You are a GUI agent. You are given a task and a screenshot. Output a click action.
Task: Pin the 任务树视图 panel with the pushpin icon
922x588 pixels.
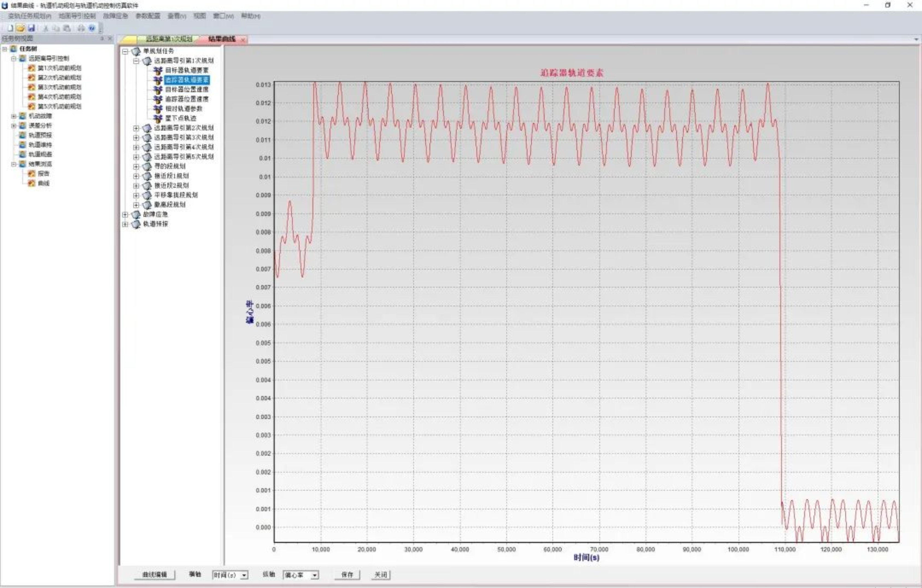102,38
